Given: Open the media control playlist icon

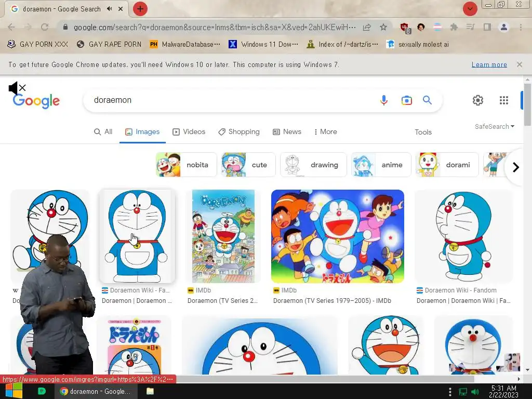Looking at the screenshot, I should coord(470,27).
